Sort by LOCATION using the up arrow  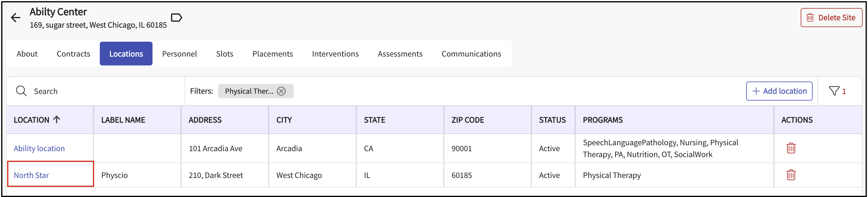[x=57, y=120]
